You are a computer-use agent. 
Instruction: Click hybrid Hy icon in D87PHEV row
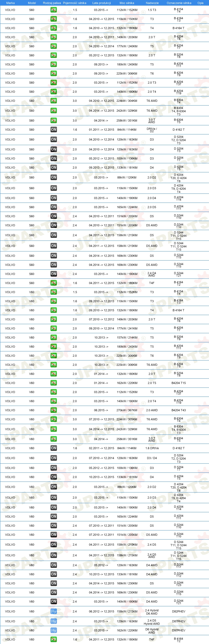[53, 621]
